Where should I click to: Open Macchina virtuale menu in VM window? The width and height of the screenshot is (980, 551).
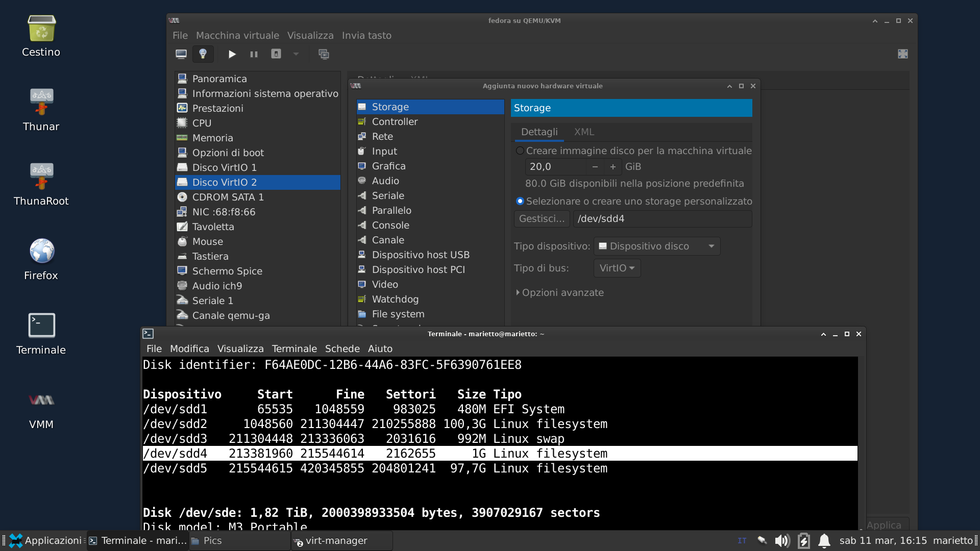[x=237, y=36]
